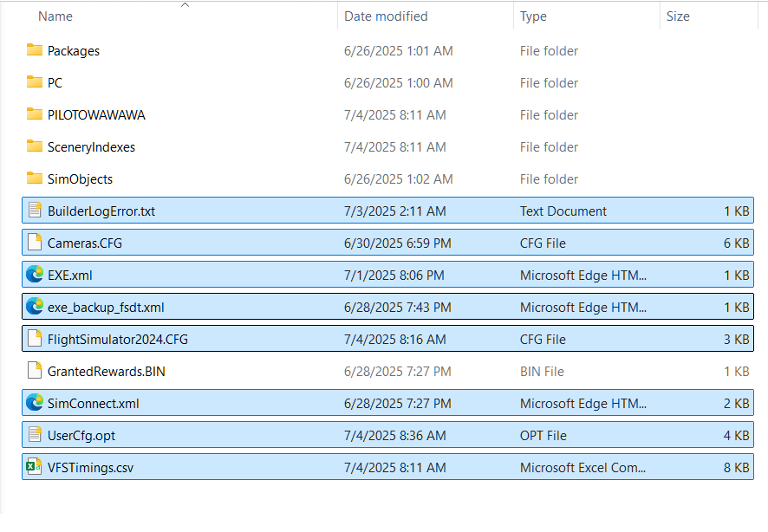This screenshot has width=768, height=532.
Task: Select the BuilderLogError.txt text file icon
Action: point(35,211)
